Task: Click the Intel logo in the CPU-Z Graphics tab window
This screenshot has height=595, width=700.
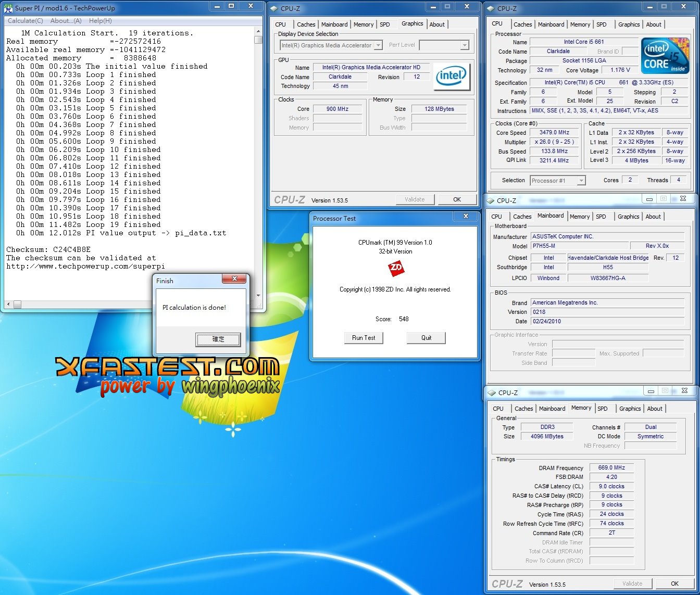Action: click(452, 77)
